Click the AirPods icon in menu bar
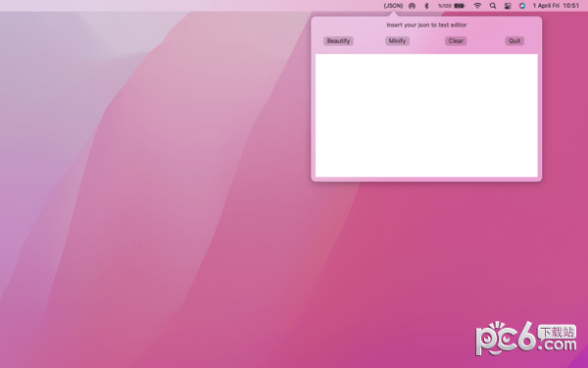 coord(412,6)
